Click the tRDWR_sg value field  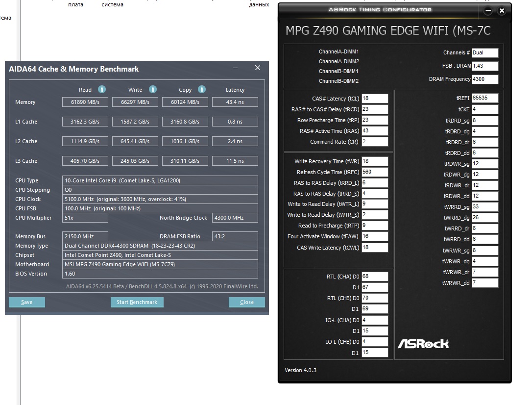point(485,164)
